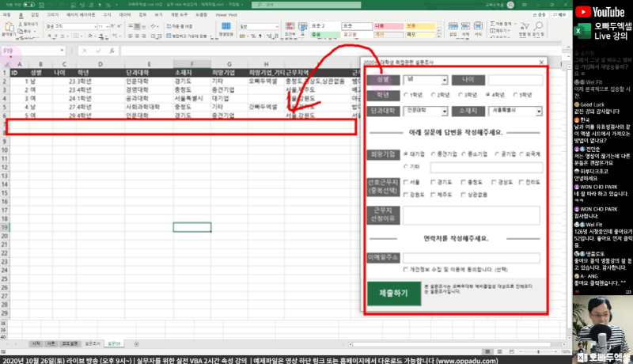Screen dimensions: 633x364
Task: Open the 성별 gender combo box
Action: click(444, 80)
